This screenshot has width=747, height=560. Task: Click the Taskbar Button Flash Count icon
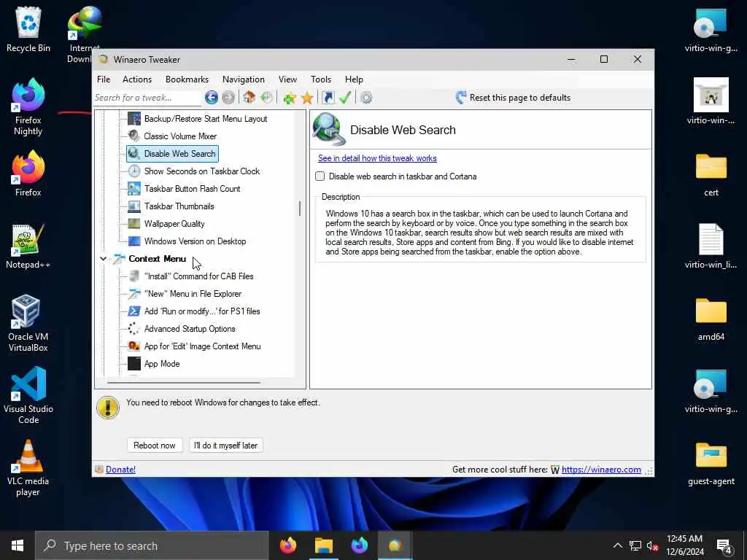(134, 189)
